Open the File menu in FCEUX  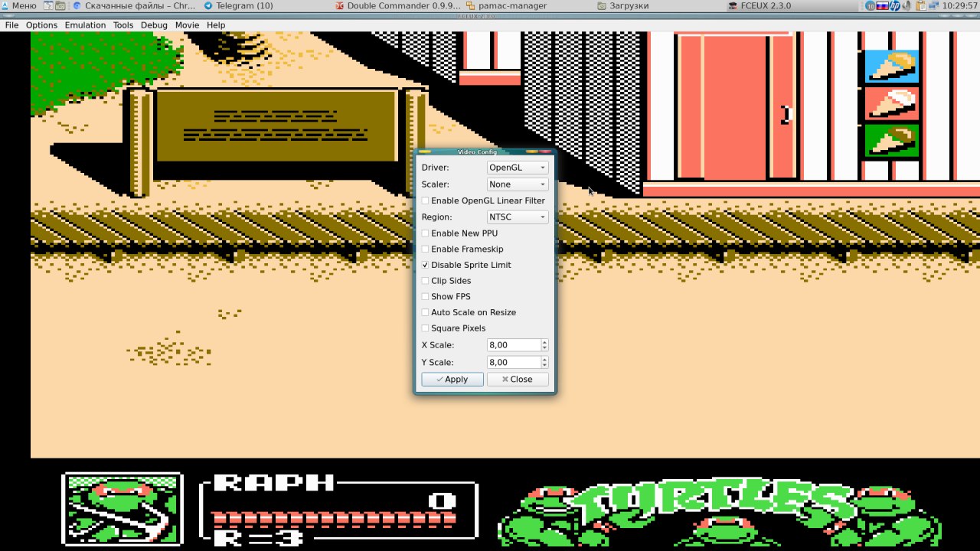tap(11, 25)
